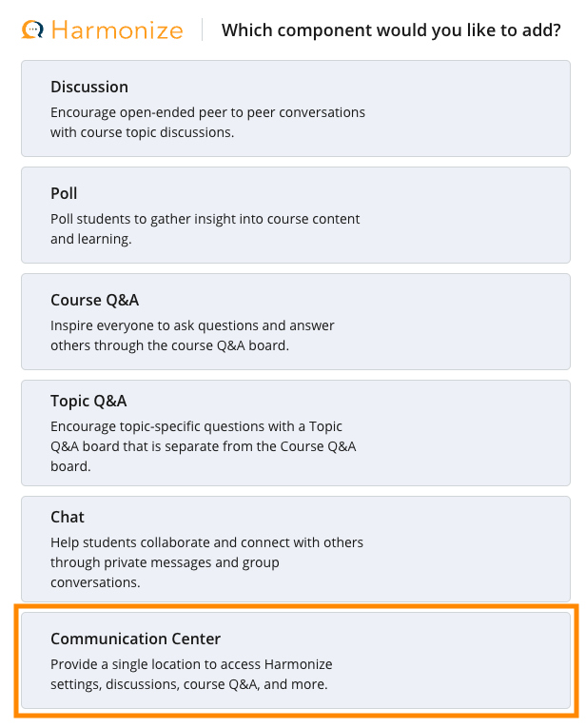586x728 pixels.
Task: Click the Harmonize speech bubble logo icon
Action: (33, 30)
